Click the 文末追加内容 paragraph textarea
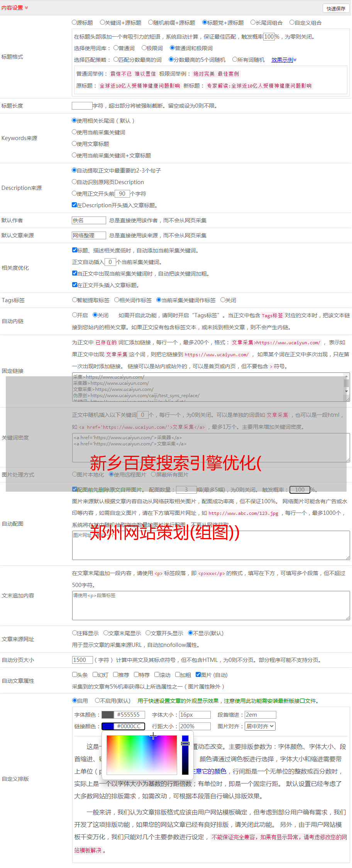The height and width of the screenshot is (868, 352). pyautogui.click(x=211, y=606)
